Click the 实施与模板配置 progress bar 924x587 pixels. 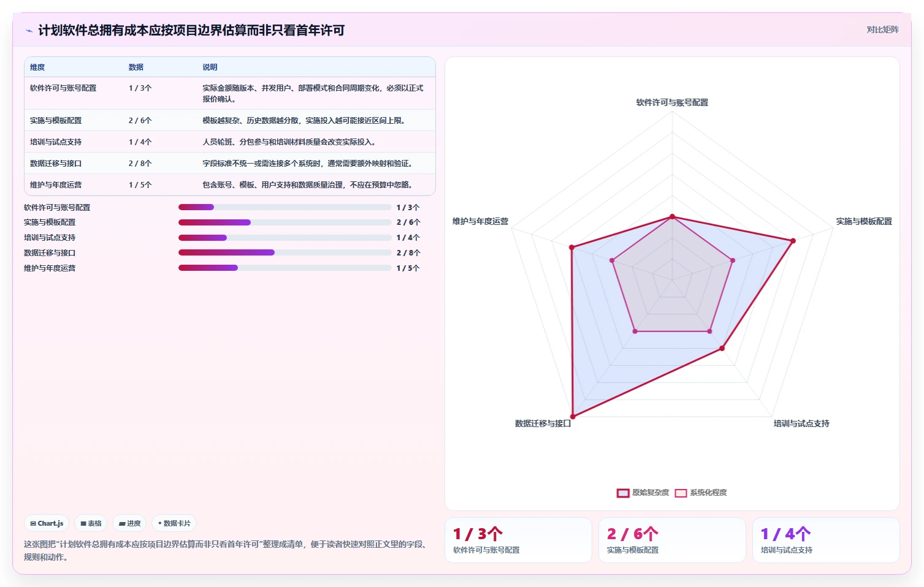[284, 222]
